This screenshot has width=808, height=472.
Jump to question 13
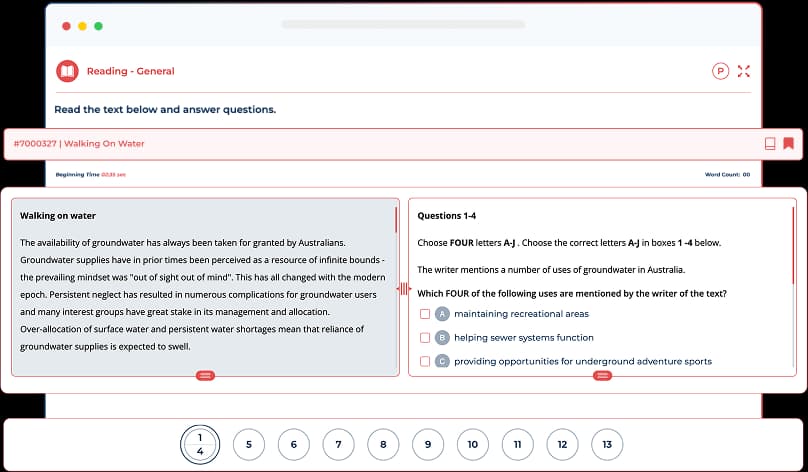point(606,444)
